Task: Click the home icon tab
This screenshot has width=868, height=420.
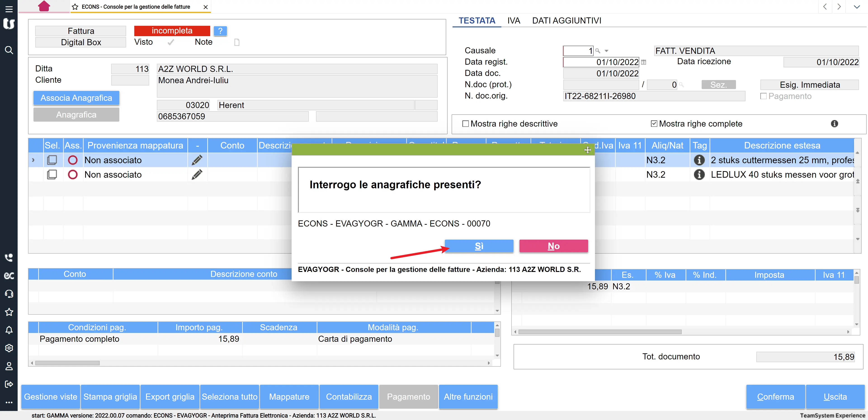Action: coord(44,6)
